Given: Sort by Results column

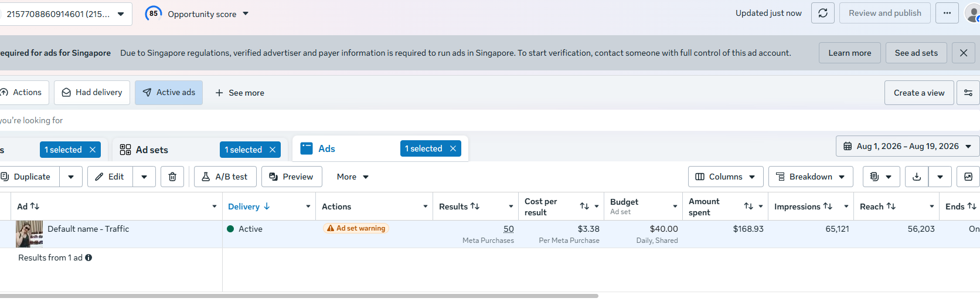Looking at the screenshot, I should [x=475, y=207].
